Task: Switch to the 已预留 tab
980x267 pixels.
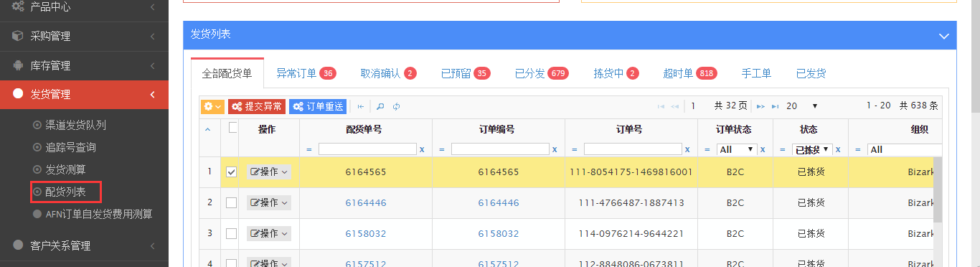Action: click(466, 73)
